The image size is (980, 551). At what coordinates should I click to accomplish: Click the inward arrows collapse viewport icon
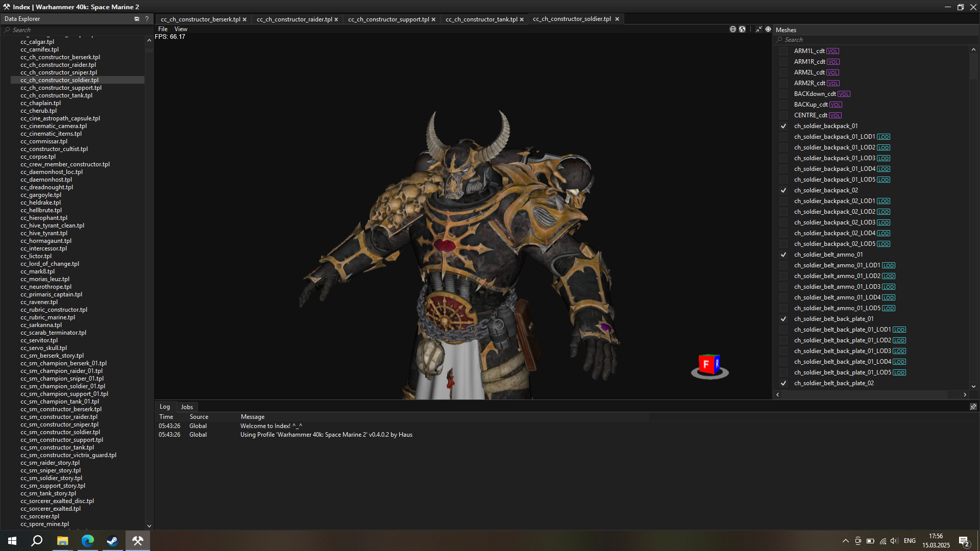pos(759,29)
